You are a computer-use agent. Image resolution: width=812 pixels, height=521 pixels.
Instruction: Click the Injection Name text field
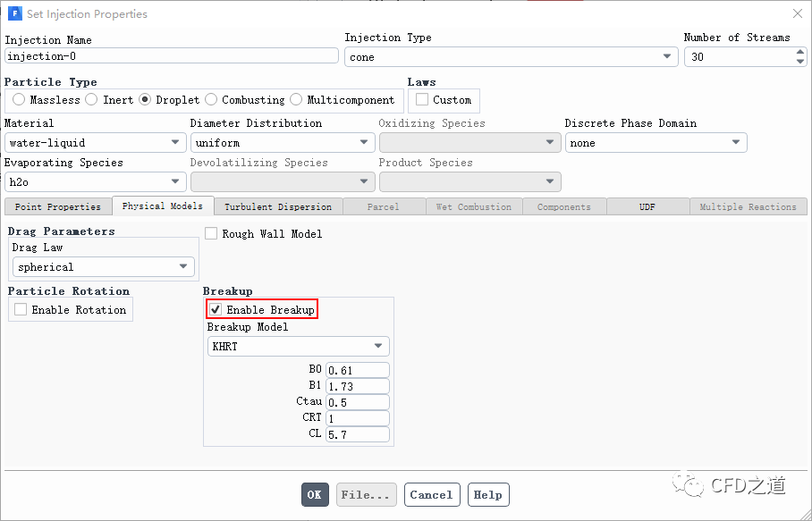171,56
